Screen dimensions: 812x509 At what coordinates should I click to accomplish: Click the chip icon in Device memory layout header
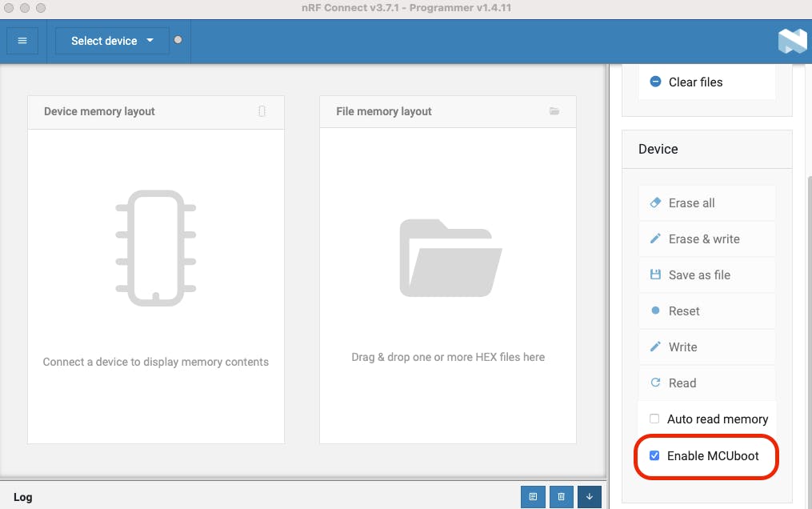coord(262,111)
